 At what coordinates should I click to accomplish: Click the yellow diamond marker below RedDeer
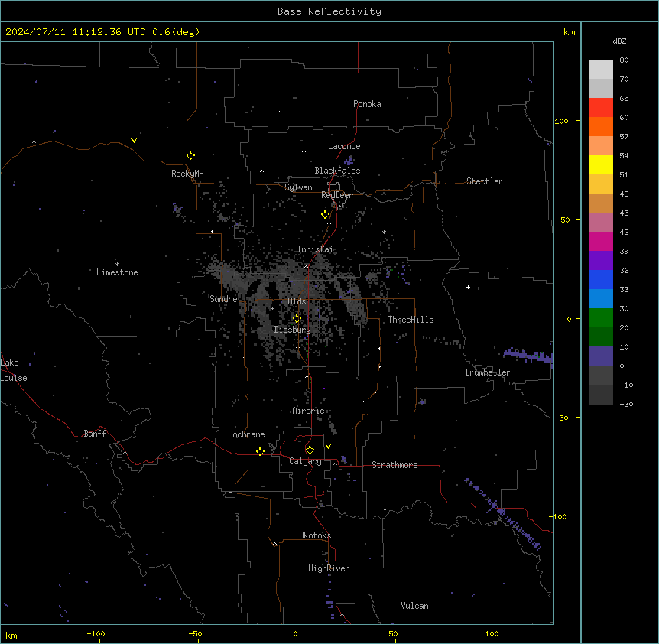326,215
